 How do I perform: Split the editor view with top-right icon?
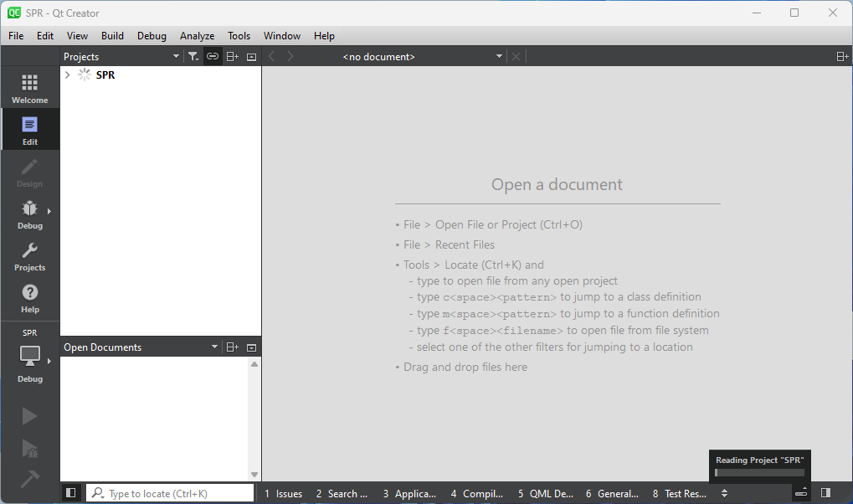[x=842, y=57]
